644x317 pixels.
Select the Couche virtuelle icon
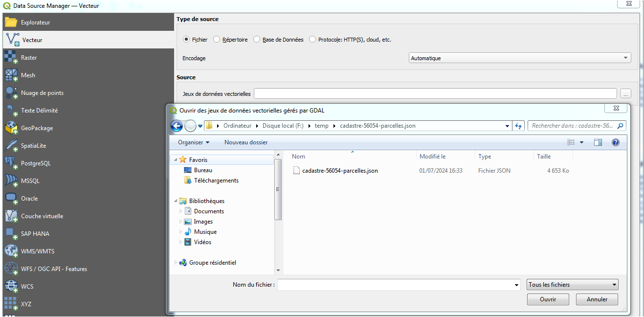(x=11, y=216)
